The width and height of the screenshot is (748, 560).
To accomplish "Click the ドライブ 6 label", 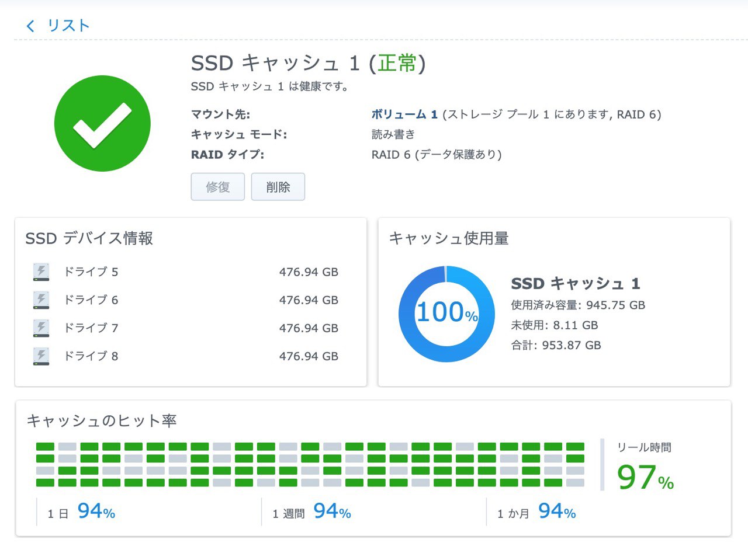I will [x=91, y=300].
